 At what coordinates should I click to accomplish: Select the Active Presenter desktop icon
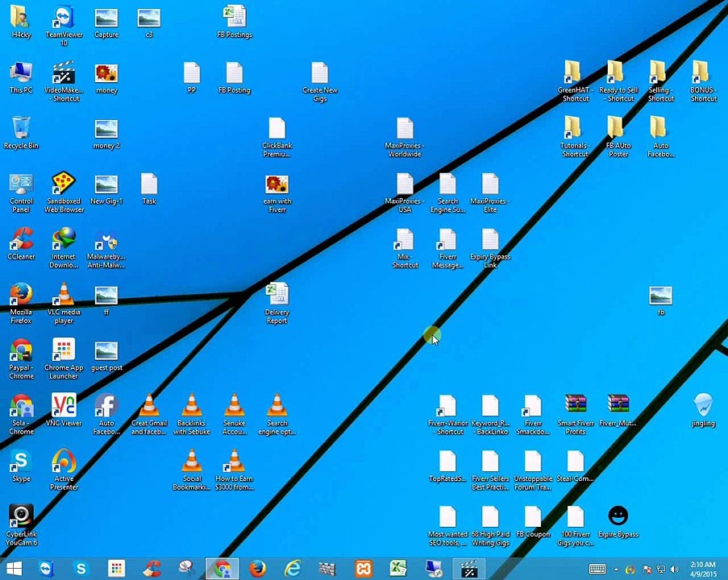point(64,469)
